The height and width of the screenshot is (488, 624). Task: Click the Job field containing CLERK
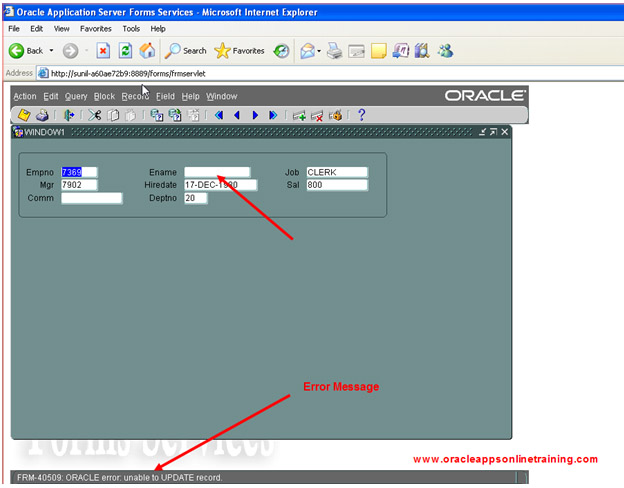pos(337,172)
